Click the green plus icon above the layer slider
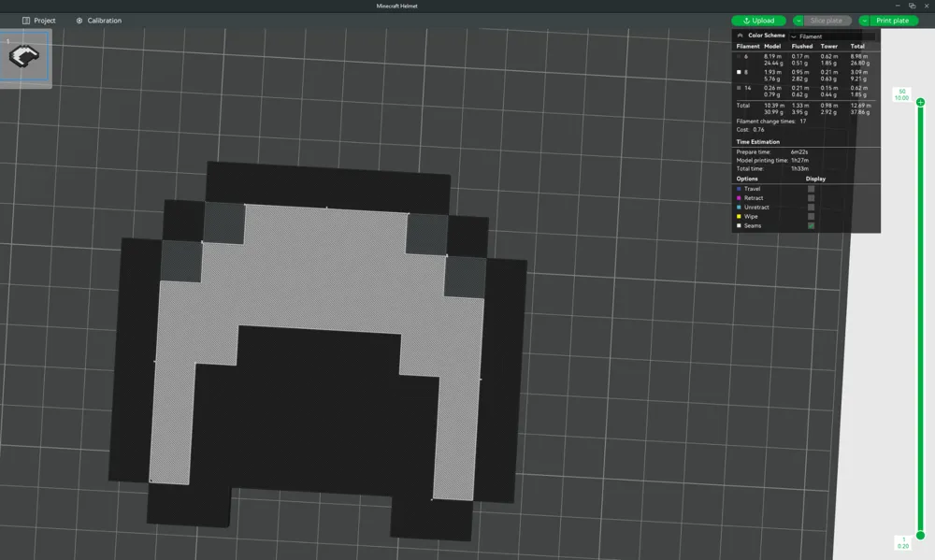935x560 pixels. (x=922, y=101)
